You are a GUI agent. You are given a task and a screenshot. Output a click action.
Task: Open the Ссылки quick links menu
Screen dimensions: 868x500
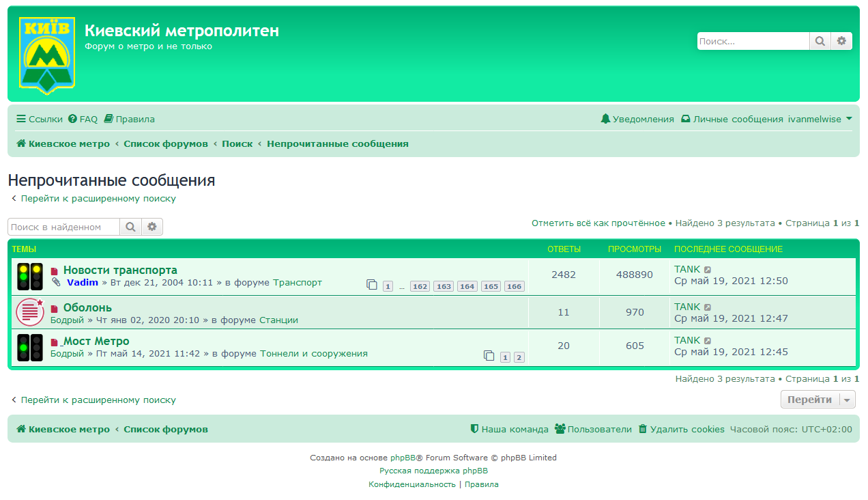point(40,119)
